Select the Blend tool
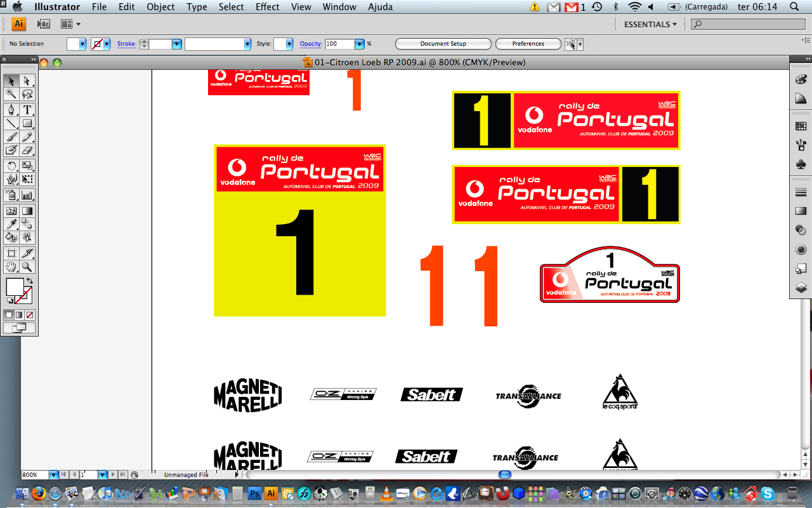Image resolution: width=812 pixels, height=508 pixels. click(27, 224)
